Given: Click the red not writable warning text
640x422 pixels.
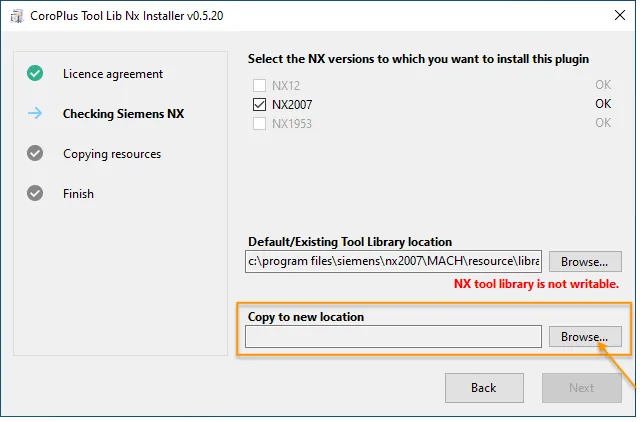Looking at the screenshot, I should click(536, 284).
